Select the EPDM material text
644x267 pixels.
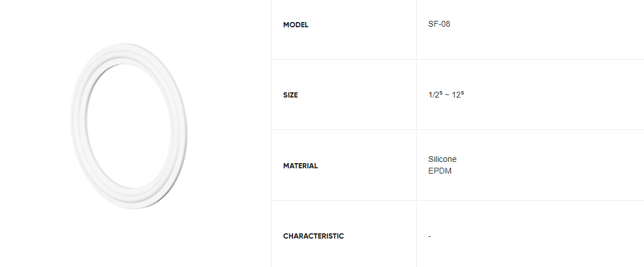point(439,171)
